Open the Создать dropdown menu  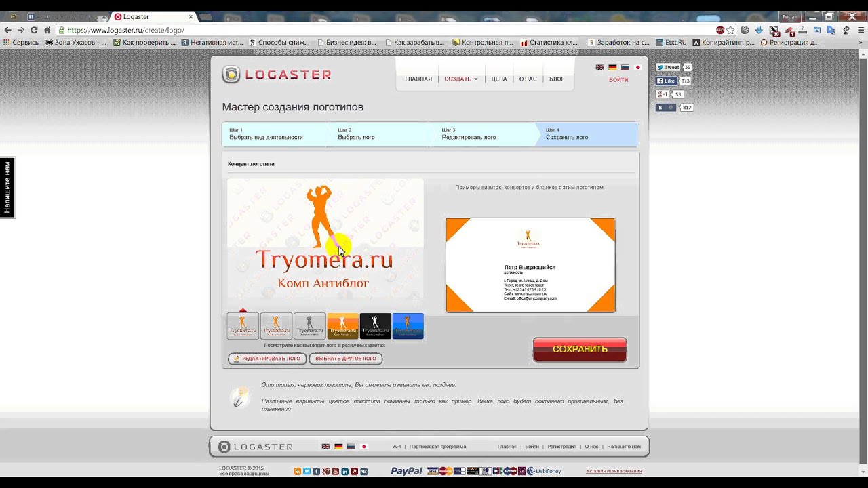coord(460,79)
